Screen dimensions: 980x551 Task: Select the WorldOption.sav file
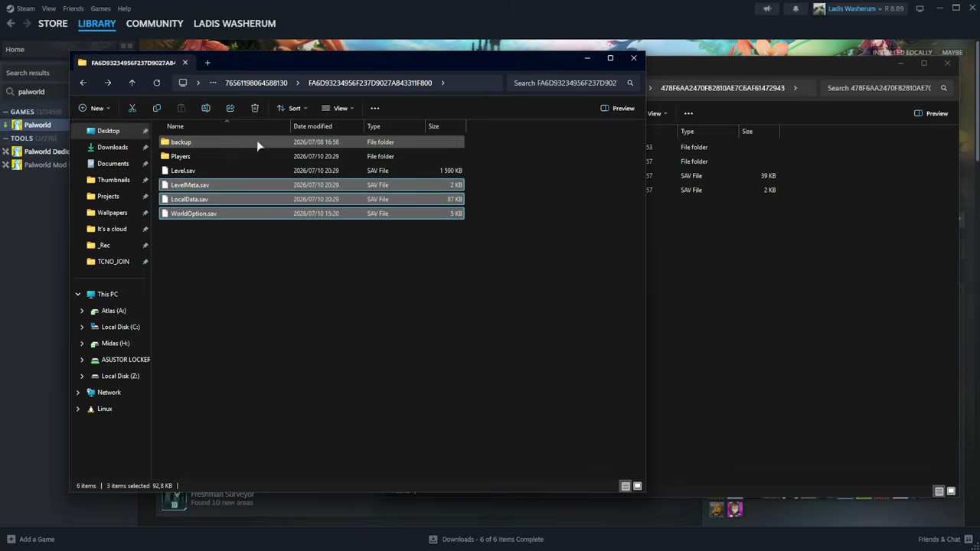click(311, 214)
